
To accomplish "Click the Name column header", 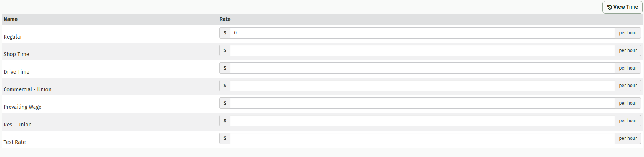I will tap(11, 19).
